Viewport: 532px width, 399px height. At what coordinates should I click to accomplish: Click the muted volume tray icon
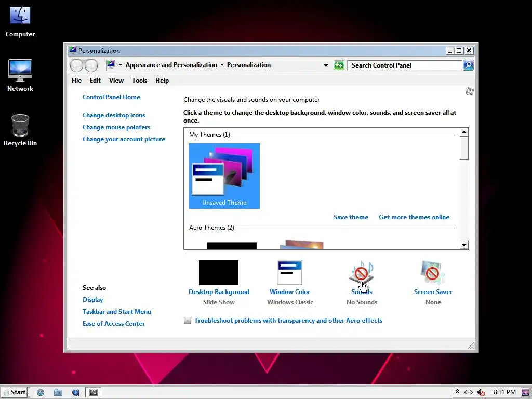pyautogui.click(x=481, y=392)
